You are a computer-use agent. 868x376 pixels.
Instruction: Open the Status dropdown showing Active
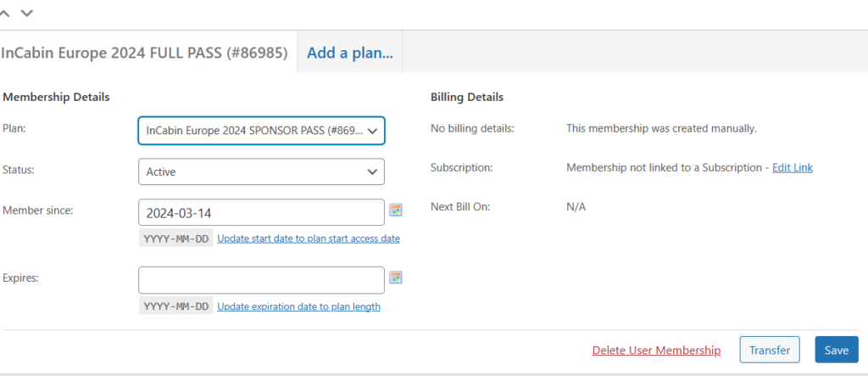(x=261, y=171)
